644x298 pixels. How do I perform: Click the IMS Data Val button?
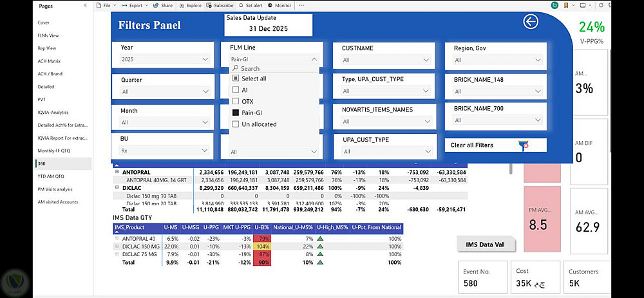[485, 245]
